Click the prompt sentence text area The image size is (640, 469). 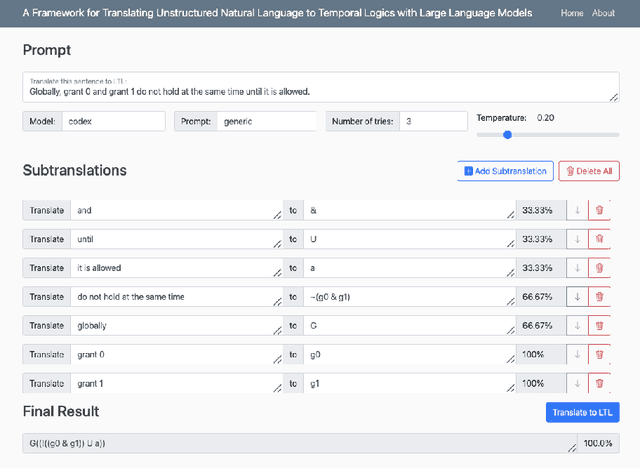[x=320, y=87]
